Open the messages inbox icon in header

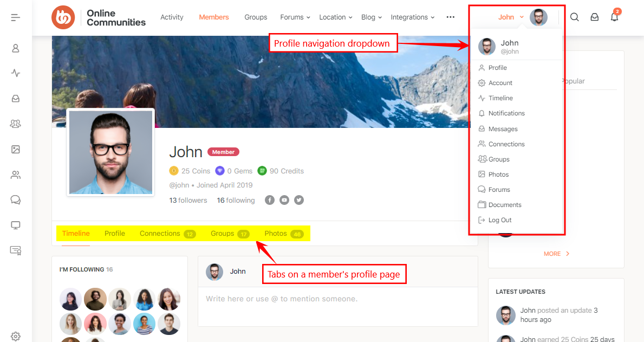595,17
